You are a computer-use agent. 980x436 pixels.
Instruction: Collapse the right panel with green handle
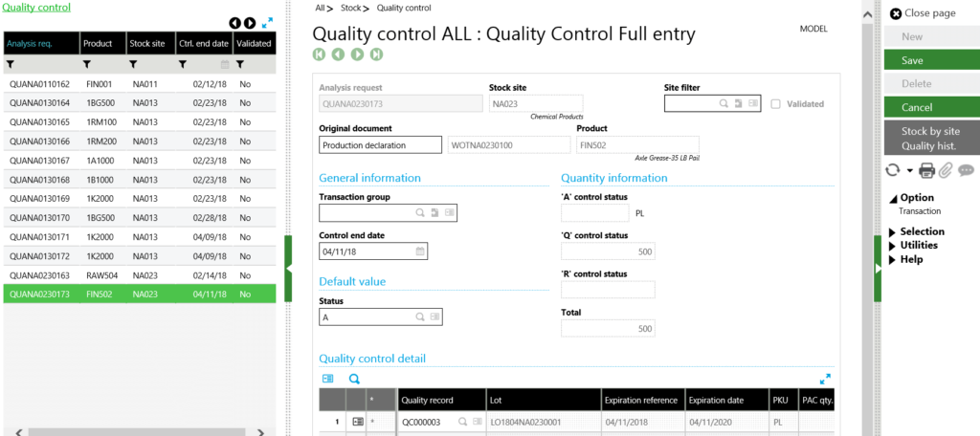(878, 269)
